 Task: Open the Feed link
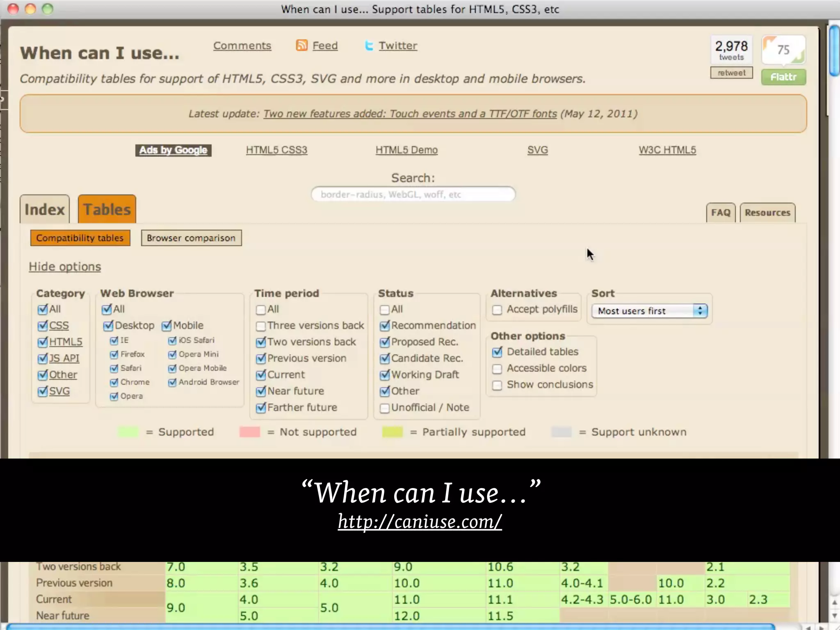[x=325, y=46]
